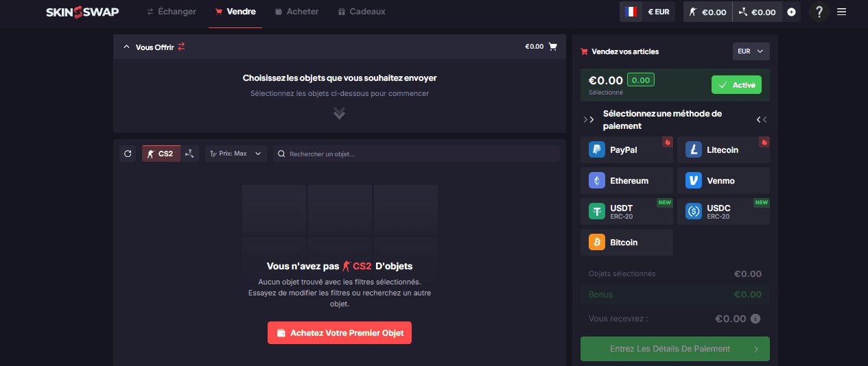The height and width of the screenshot is (366, 868).
Task: Click the help question mark icon
Action: (x=818, y=12)
